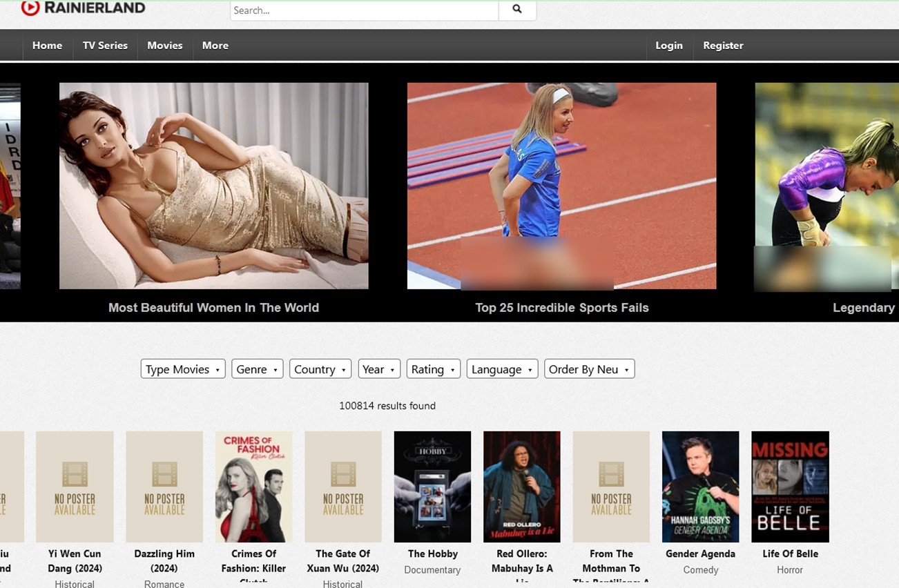Open The Hobby poster
The height and width of the screenshot is (588, 899).
tap(432, 487)
